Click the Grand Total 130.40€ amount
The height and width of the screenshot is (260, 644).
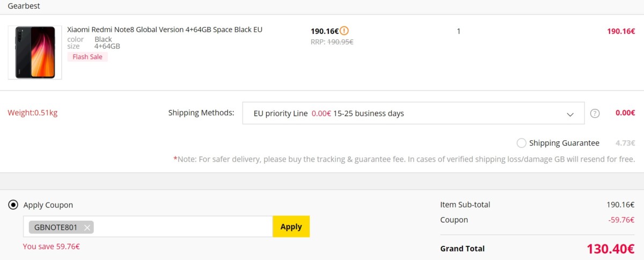pos(611,249)
